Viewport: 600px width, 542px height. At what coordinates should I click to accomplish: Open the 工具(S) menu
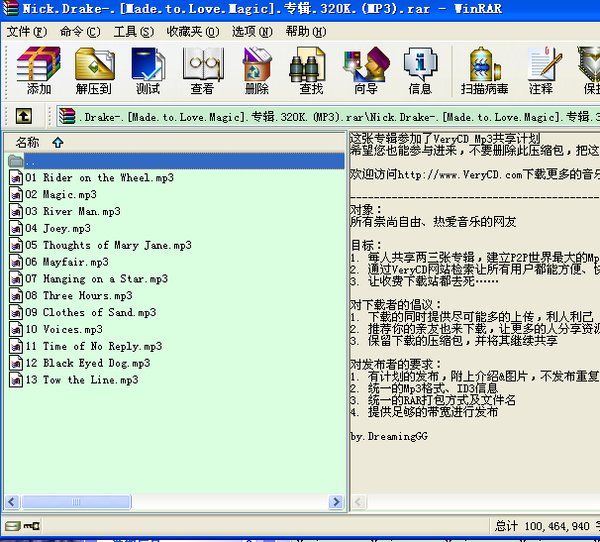point(134,31)
